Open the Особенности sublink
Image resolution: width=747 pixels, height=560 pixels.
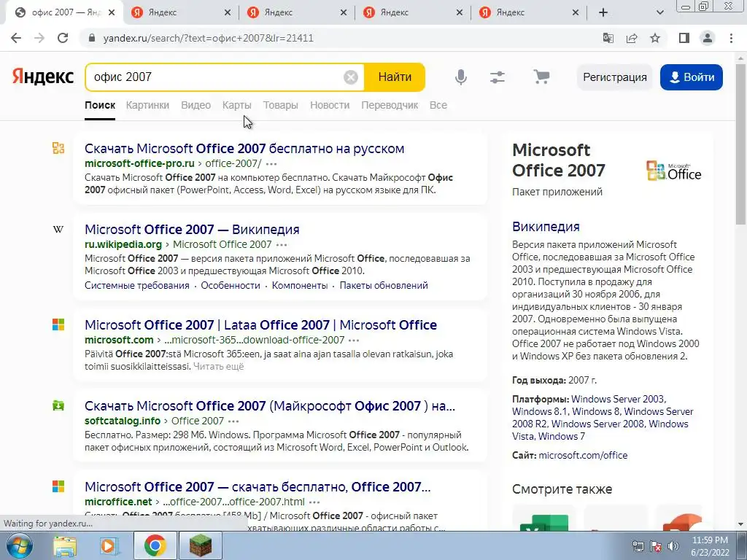231,286
